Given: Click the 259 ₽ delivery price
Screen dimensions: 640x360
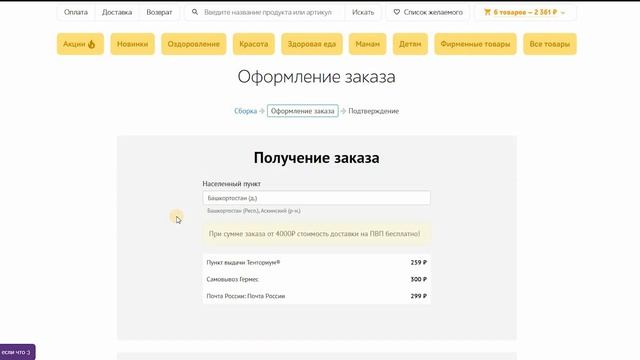Looking at the screenshot, I should [x=419, y=262].
